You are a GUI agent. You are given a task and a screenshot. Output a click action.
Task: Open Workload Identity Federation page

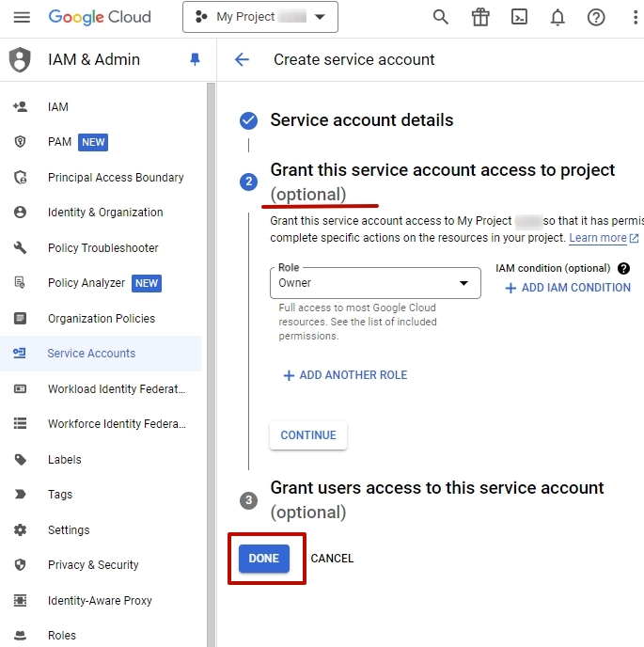coord(102,389)
